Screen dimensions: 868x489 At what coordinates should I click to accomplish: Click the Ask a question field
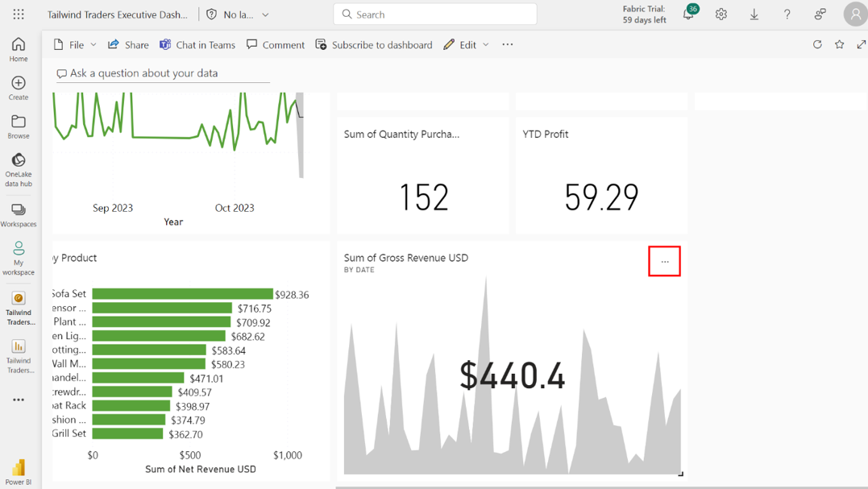(161, 73)
